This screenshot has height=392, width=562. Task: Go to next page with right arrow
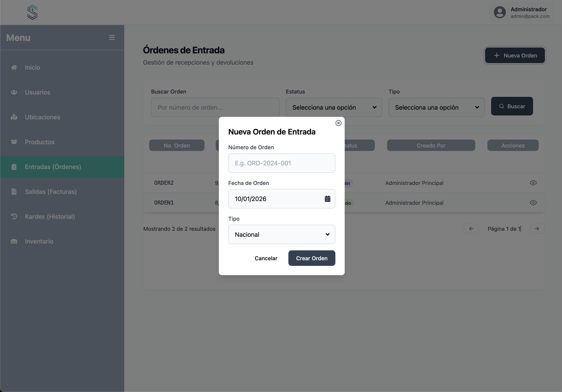[x=537, y=229]
